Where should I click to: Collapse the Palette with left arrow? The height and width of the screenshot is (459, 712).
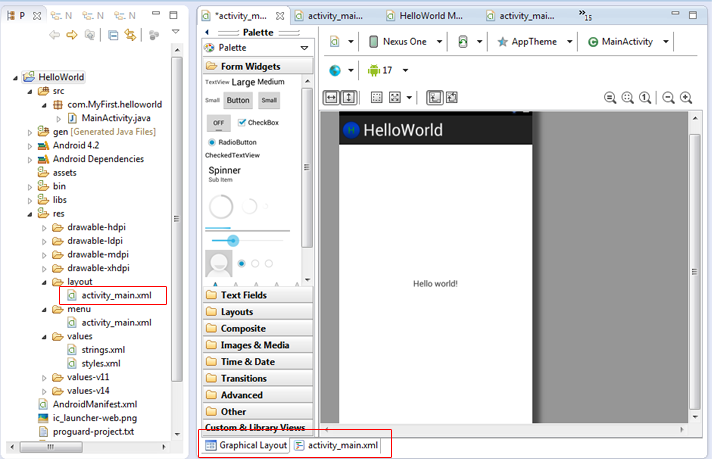pyautogui.click(x=207, y=32)
